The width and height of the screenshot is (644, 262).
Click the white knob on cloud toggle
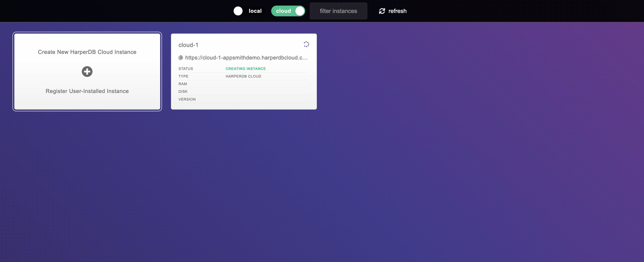coord(299,11)
